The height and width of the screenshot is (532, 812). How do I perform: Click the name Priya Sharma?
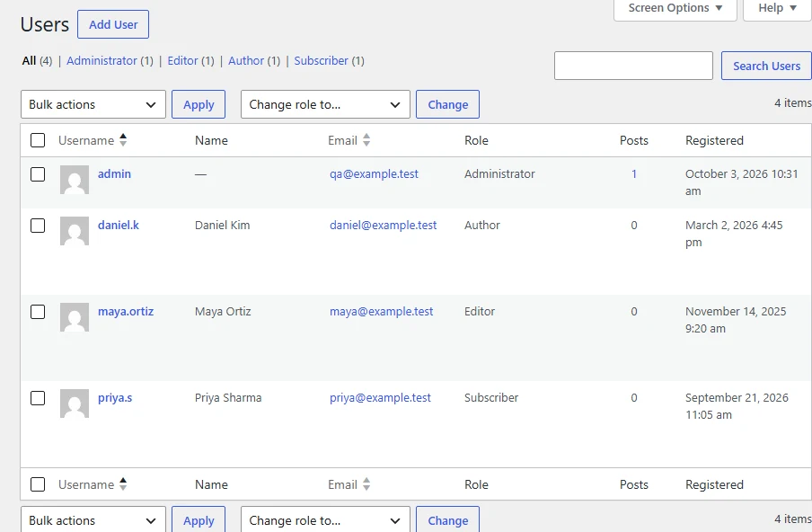click(228, 398)
